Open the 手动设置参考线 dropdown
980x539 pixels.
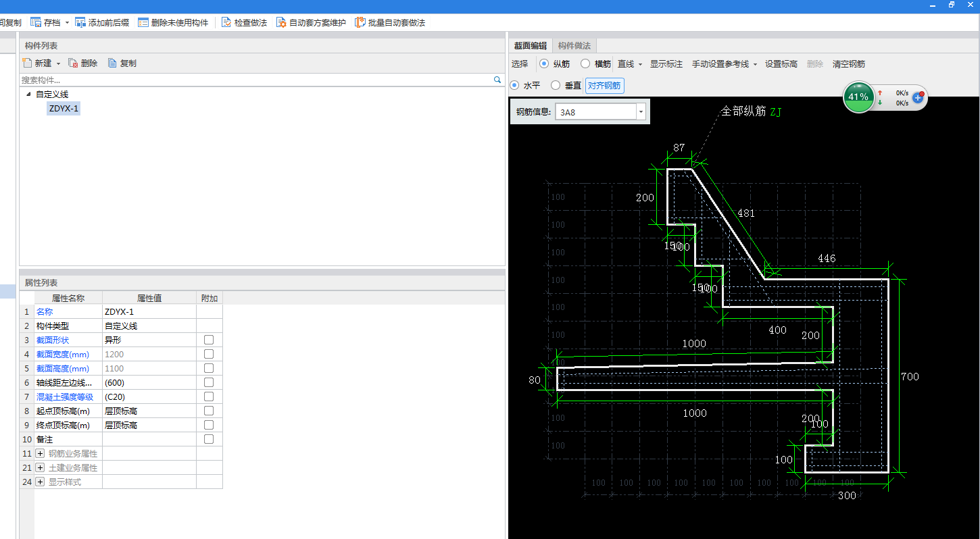click(x=755, y=64)
